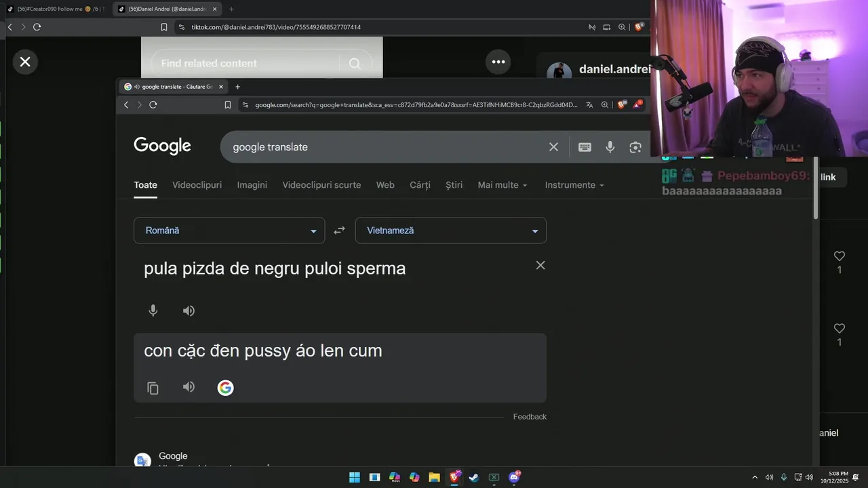The height and width of the screenshot is (488, 868).
Task: Open Steam from the taskbar
Action: click(474, 477)
